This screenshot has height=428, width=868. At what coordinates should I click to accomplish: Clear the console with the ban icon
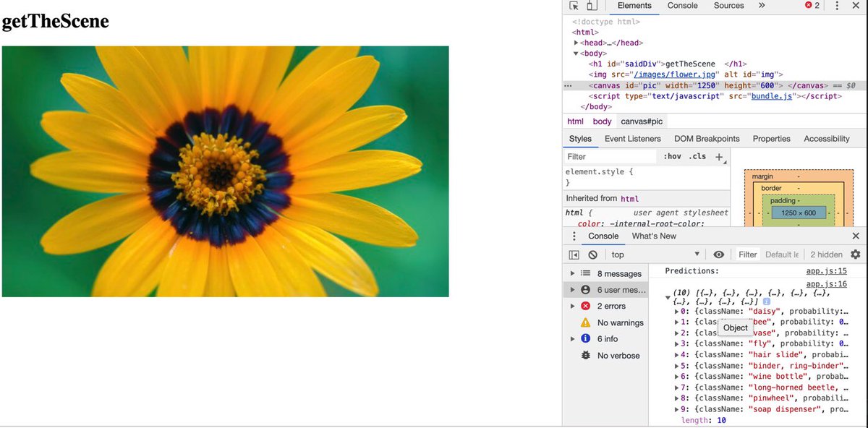[x=592, y=254]
